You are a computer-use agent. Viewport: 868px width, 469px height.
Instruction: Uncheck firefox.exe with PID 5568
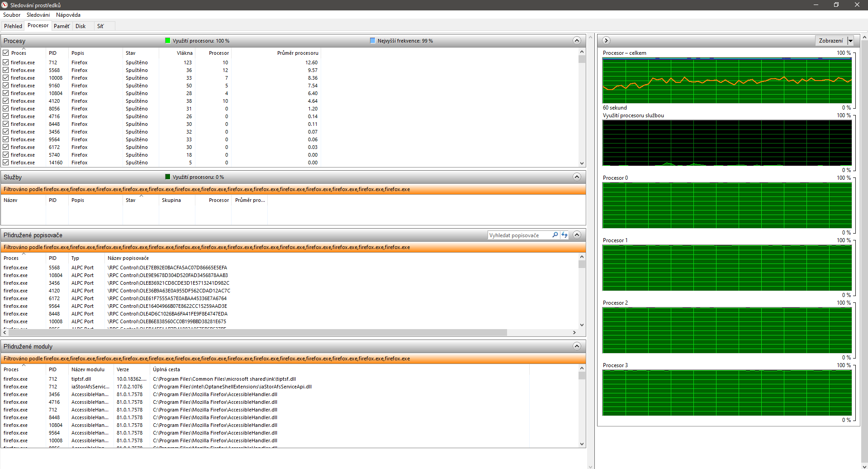coord(6,70)
